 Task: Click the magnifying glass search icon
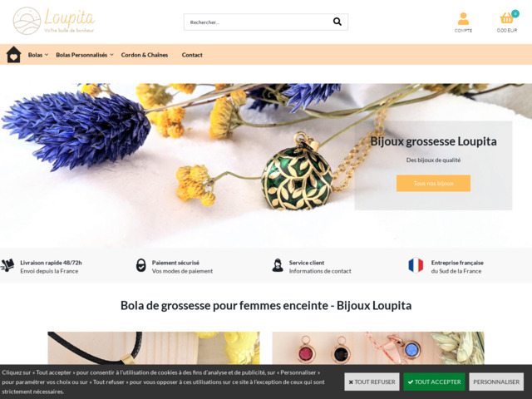click(x=337, y=22)
